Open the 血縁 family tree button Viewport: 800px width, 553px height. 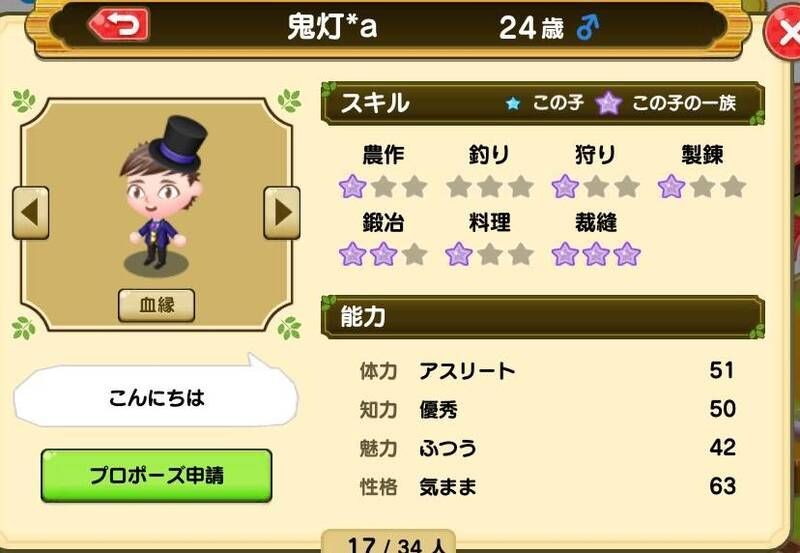tap(157, 305)
